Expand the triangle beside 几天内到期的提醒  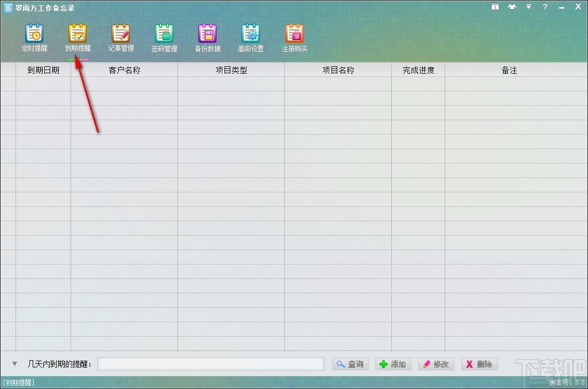click(x=14, y=363)
